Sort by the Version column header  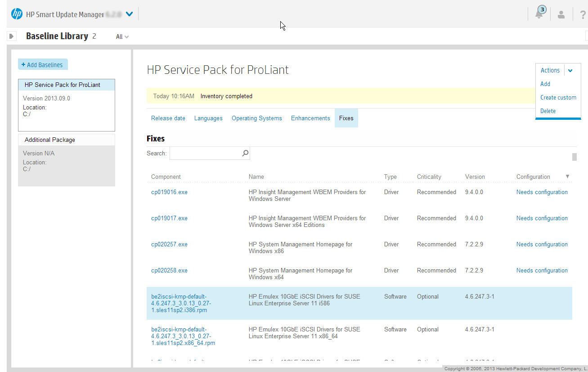(x=475, y=177)
